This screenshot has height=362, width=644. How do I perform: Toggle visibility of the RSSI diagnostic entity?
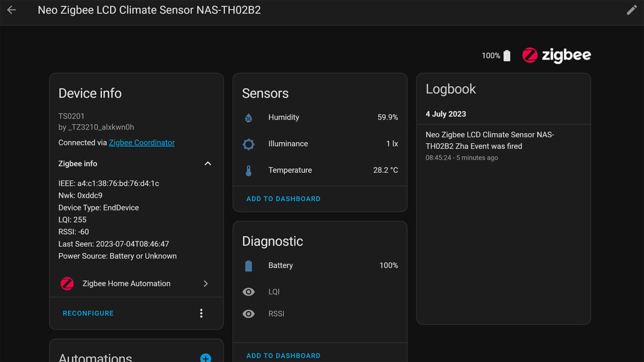[x=249, y=313]
